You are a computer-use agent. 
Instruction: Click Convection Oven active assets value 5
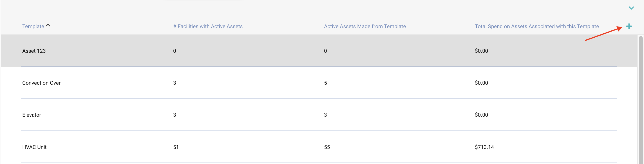(x=325, y=83)
